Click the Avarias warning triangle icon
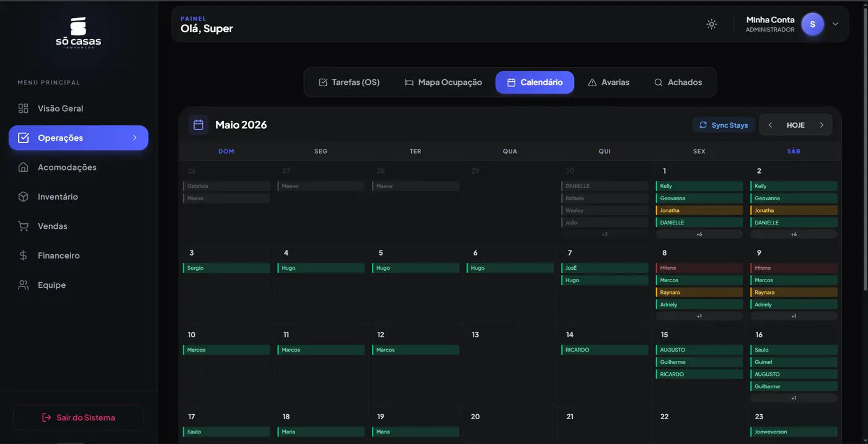Viewport: 868px width, 444px height. 592,82
